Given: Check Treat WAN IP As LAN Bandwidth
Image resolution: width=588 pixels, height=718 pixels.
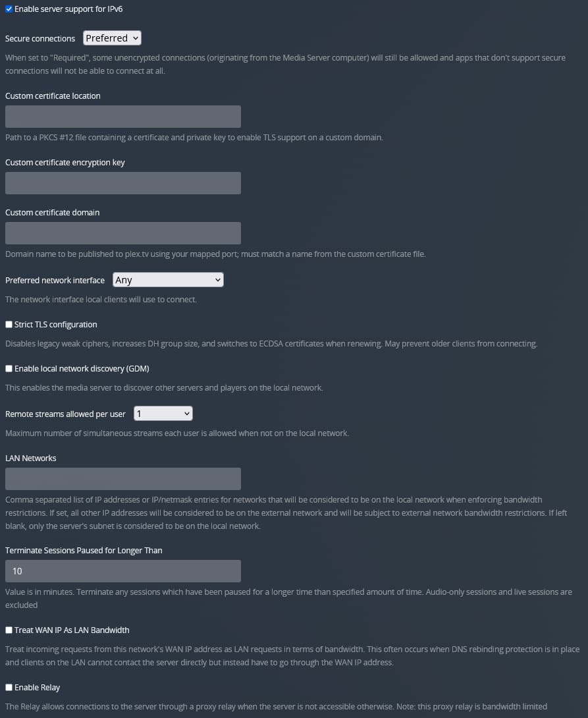Looking at the screenshot, I should (x=9, y=630).
